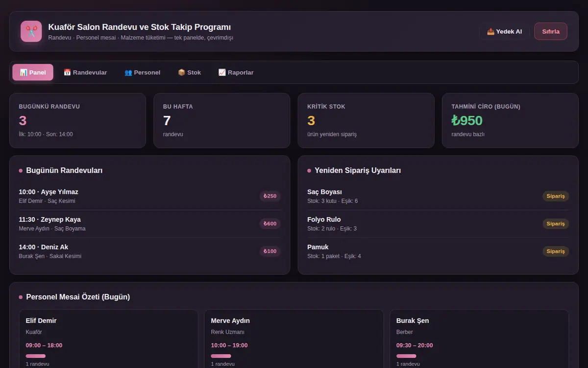View the Raporlar tab
This screenshot has height=368, width=588.
[236, 72]
